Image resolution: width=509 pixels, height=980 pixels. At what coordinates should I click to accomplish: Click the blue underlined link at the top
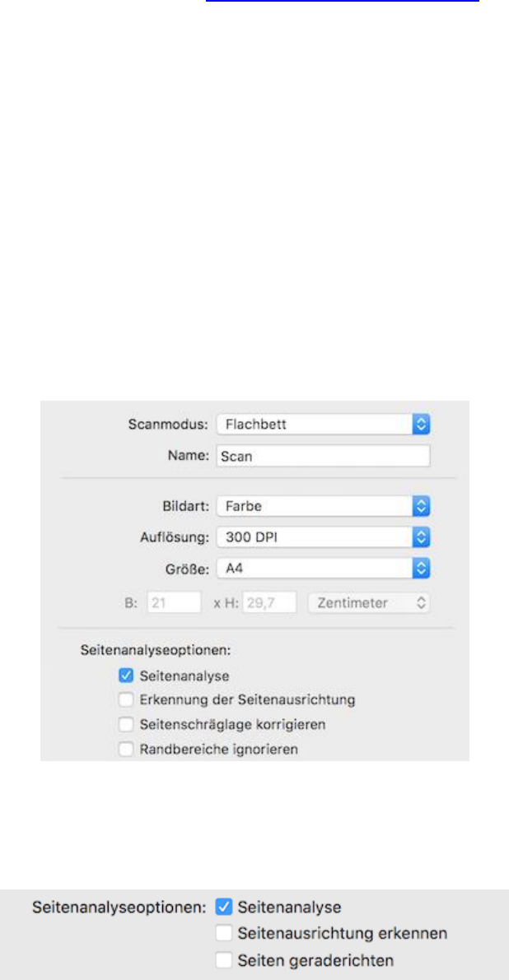(343, 1)
